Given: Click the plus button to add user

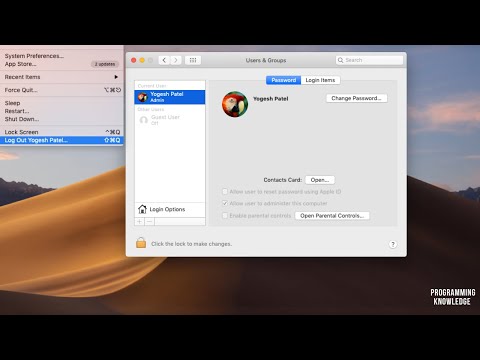Looking at the screenshot, I should click(x=139, y=222).
